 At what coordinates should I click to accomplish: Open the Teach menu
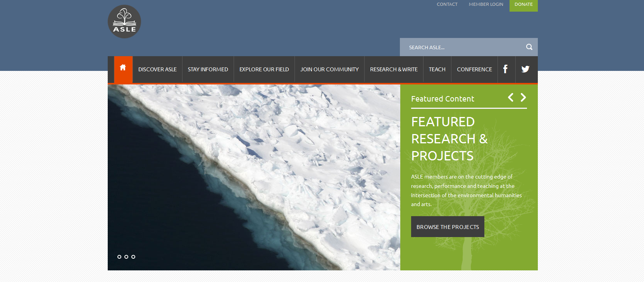[x=437, y=69]
